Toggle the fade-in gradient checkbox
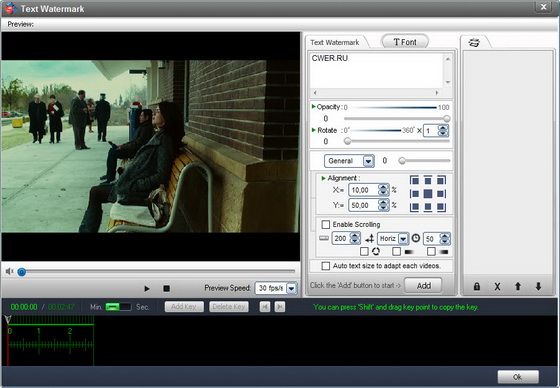 [431, 252]
